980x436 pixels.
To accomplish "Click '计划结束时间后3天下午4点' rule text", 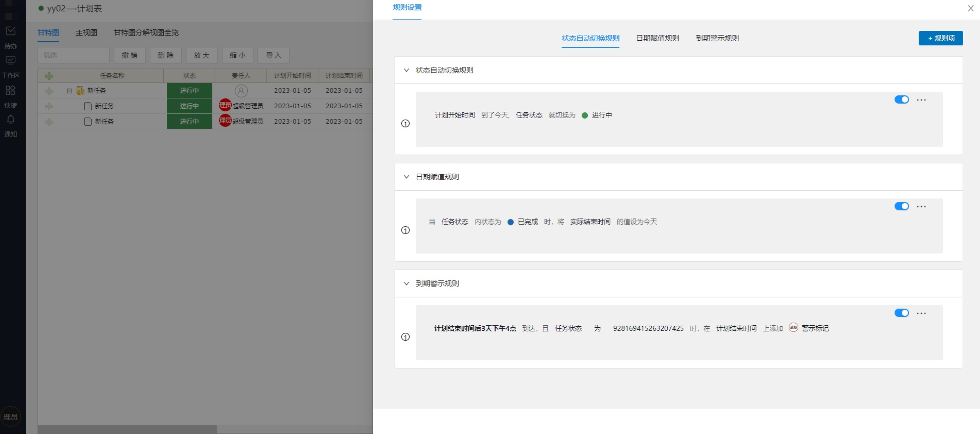I will click(x=475, y=329).
